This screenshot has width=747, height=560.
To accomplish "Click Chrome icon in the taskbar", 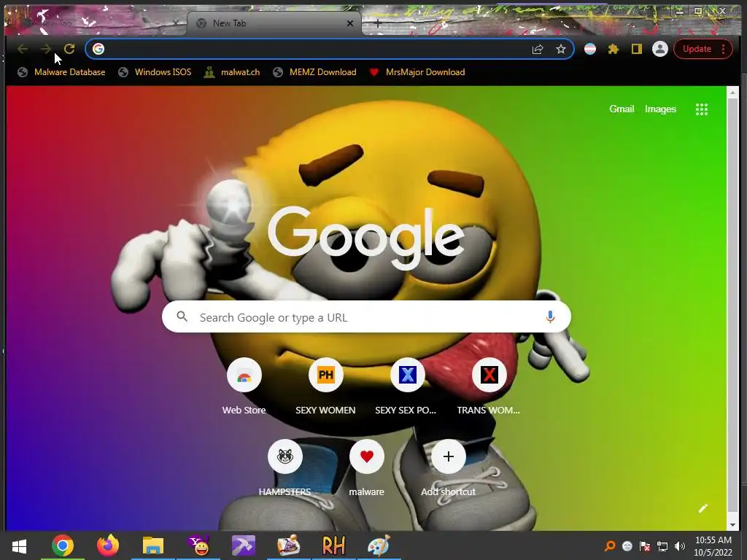I will 63,545.
